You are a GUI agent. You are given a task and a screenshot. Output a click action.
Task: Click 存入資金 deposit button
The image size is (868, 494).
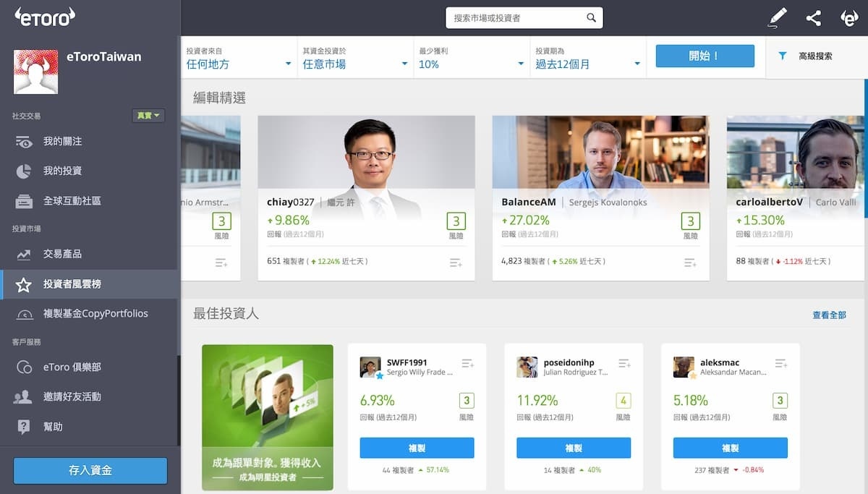[x=90, y=470]
